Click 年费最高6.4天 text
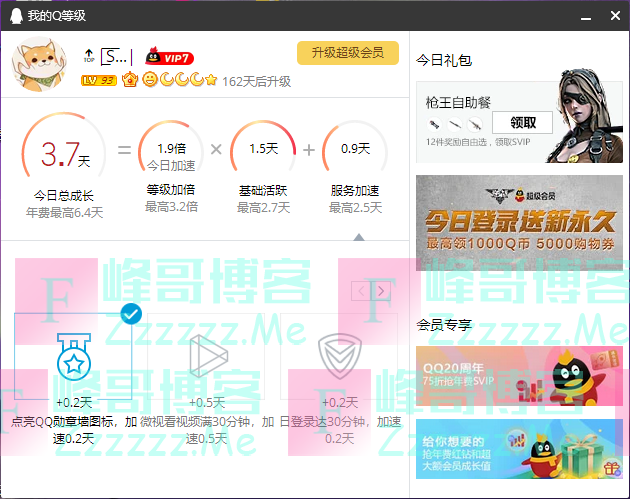The image size is (630, 499). (x=64, y=212)
